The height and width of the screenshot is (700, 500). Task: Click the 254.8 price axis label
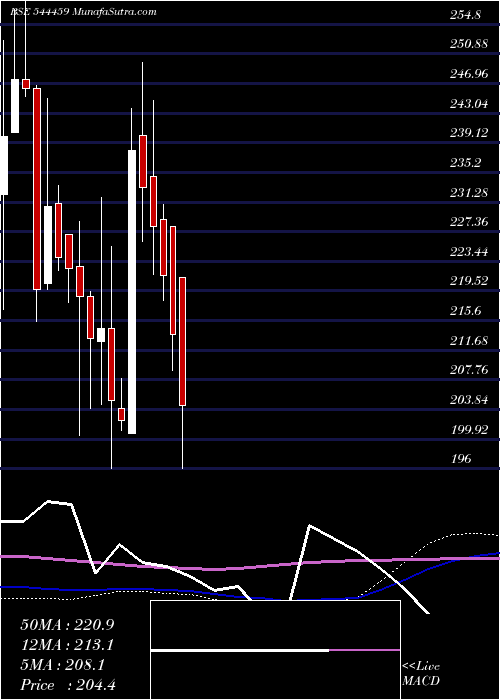(465, 15)
